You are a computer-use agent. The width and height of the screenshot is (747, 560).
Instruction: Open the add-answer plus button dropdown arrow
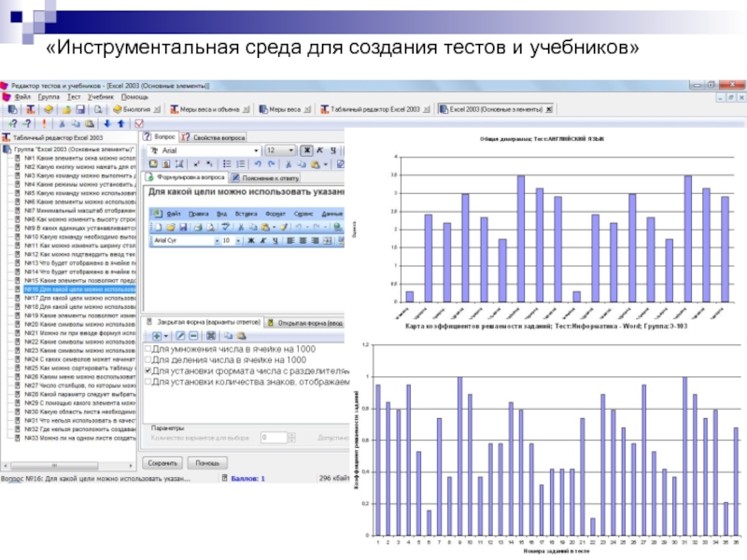coord(166,336)
